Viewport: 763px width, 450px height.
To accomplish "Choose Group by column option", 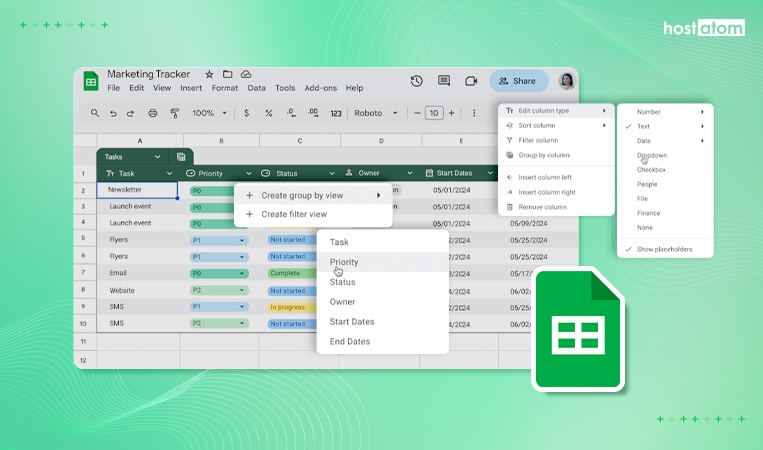I will pos(556,155).
